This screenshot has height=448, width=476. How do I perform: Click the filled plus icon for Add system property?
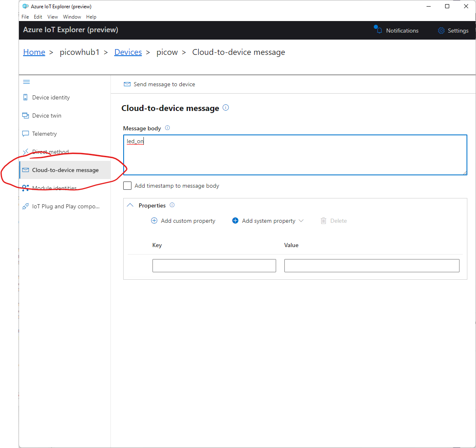235,221
